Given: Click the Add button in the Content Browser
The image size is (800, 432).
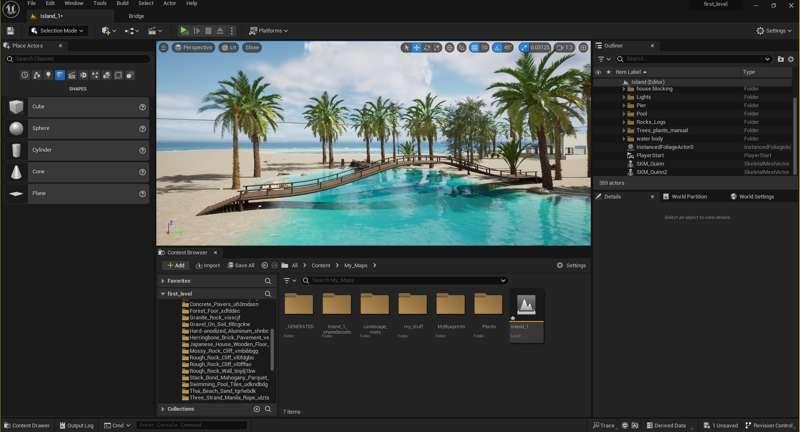Looking at the screenshot, I should pos(176,265).
